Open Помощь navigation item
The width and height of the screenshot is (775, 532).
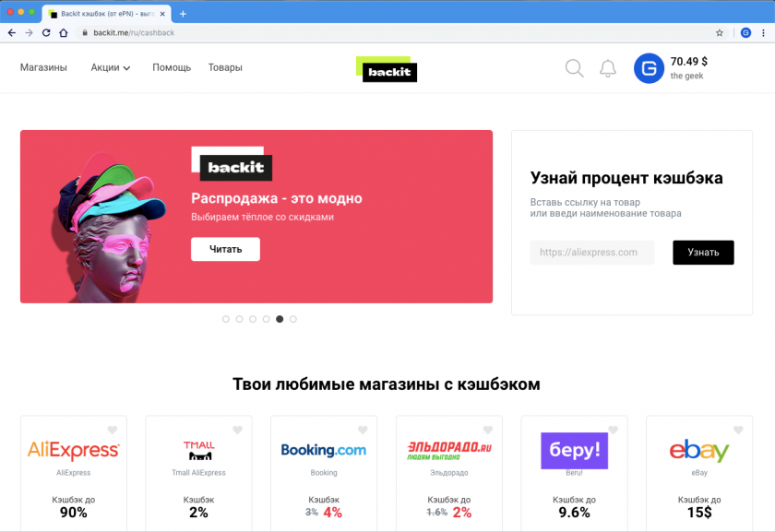[172, 67]
